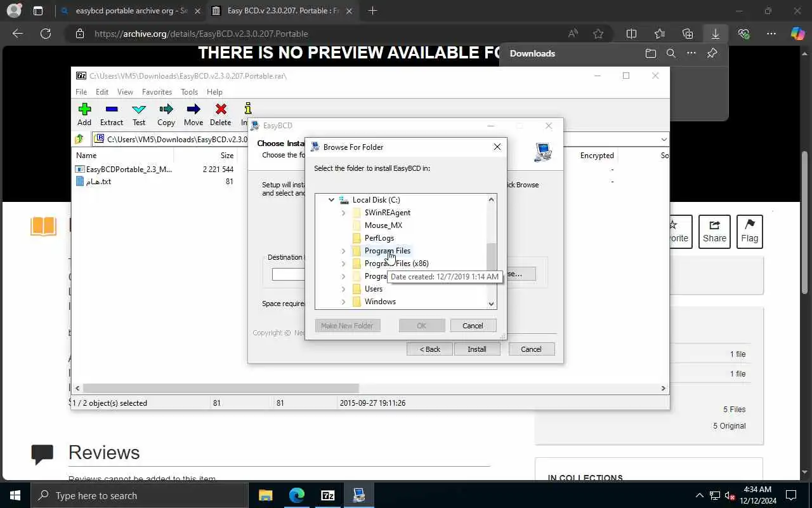
Task: Select the .txt file in 7-Zip list
Action: click(x=93, y=182)
